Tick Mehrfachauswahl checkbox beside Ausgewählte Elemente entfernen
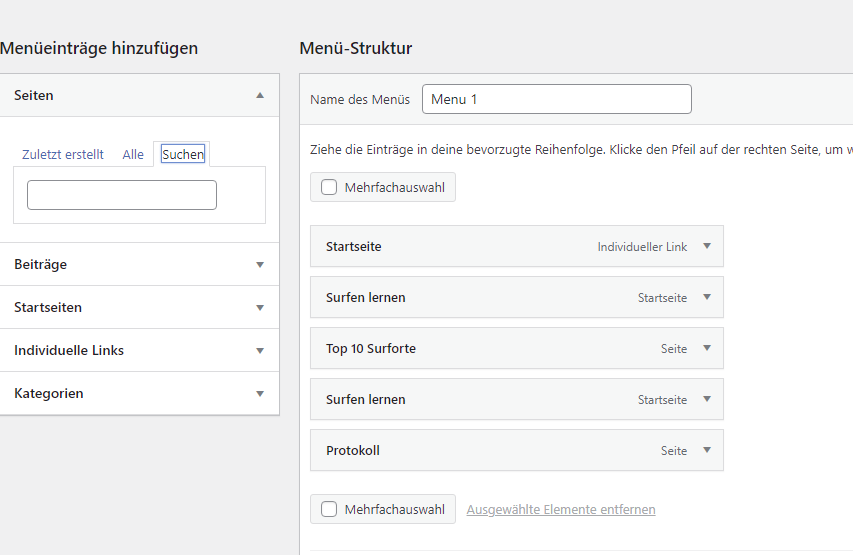Viewport: 853px width, 555px height. click(329, 510)
